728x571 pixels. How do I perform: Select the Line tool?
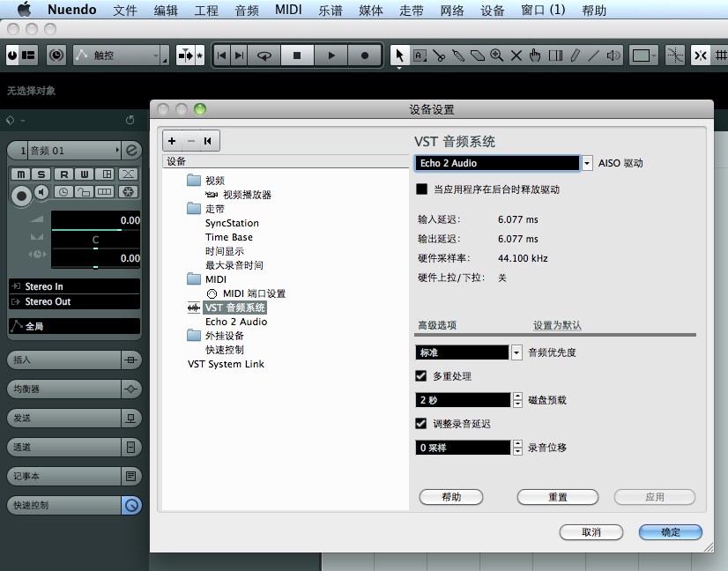pyautogui.click(x=594, y=56)
